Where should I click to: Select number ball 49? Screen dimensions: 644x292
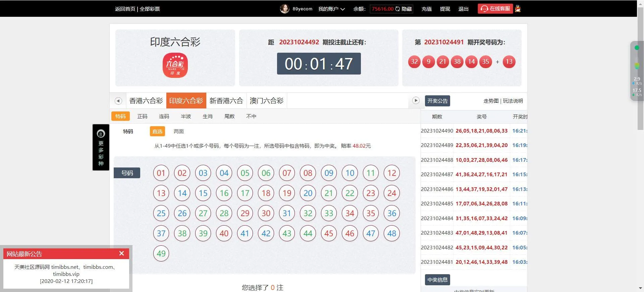point(161,253)
